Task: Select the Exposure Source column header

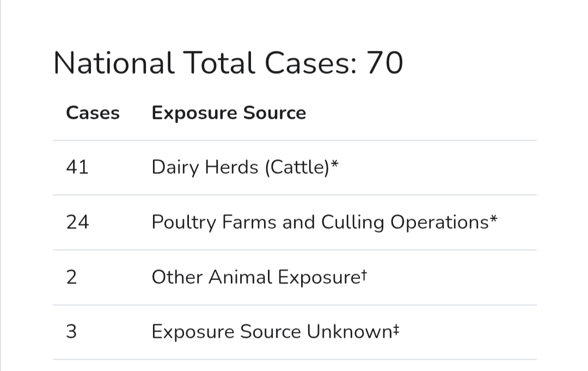Action: click(x=229, y=113)
